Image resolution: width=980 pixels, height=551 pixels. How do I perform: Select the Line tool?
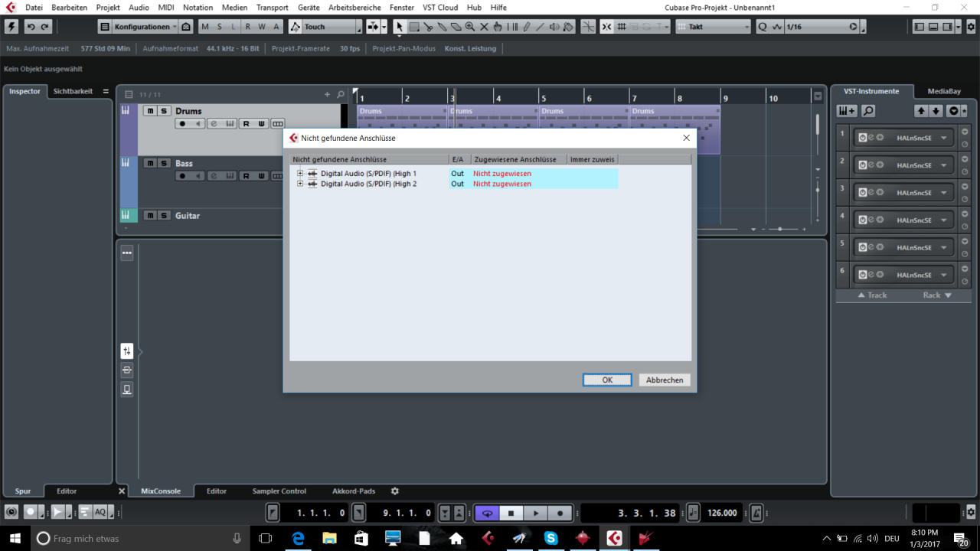click(540, 27)
